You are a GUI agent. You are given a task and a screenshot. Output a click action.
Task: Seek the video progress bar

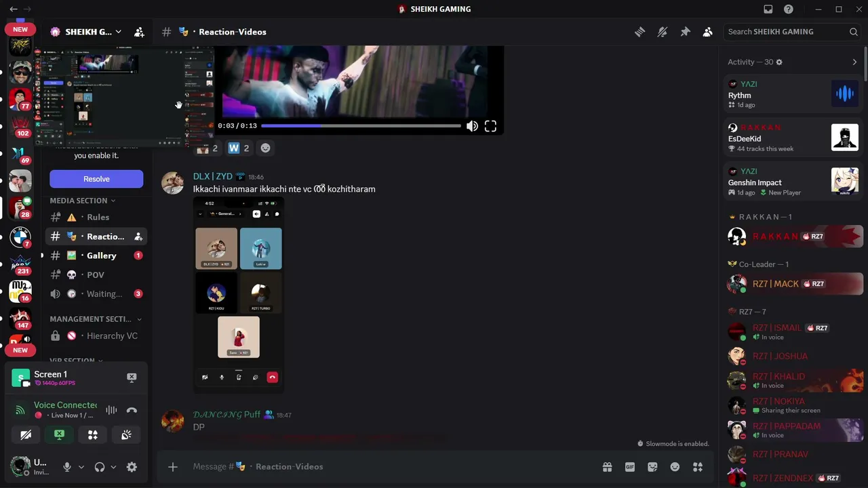pyautogui.click(x=361, y=126)
